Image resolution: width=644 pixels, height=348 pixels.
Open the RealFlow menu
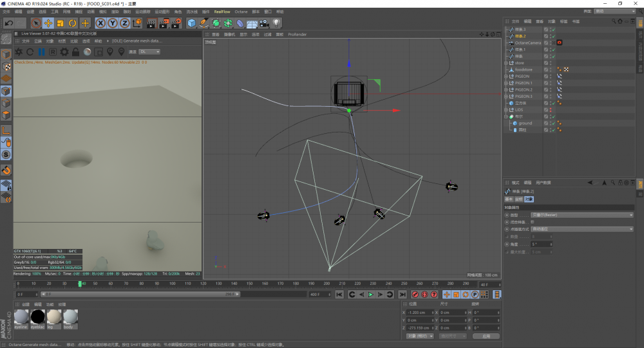(222, 12)
